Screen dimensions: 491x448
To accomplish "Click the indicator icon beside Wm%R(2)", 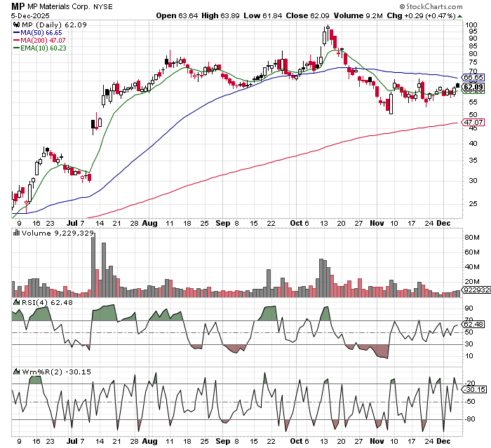I will (x=17, y=372).
